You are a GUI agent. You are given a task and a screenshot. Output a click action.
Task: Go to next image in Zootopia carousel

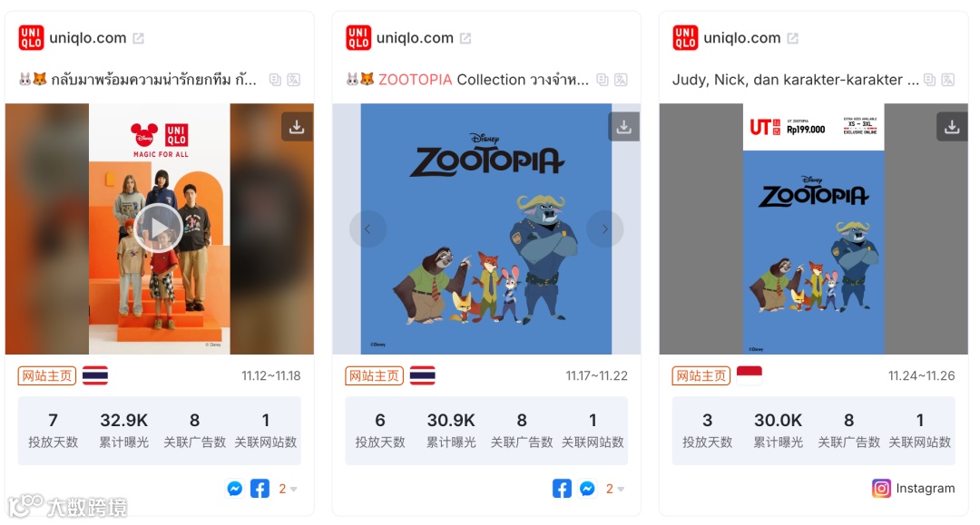point(604,229)
